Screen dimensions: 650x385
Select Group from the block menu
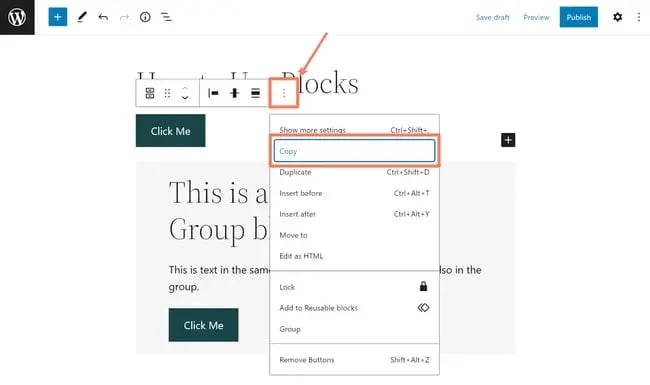[x=354, y=329]
